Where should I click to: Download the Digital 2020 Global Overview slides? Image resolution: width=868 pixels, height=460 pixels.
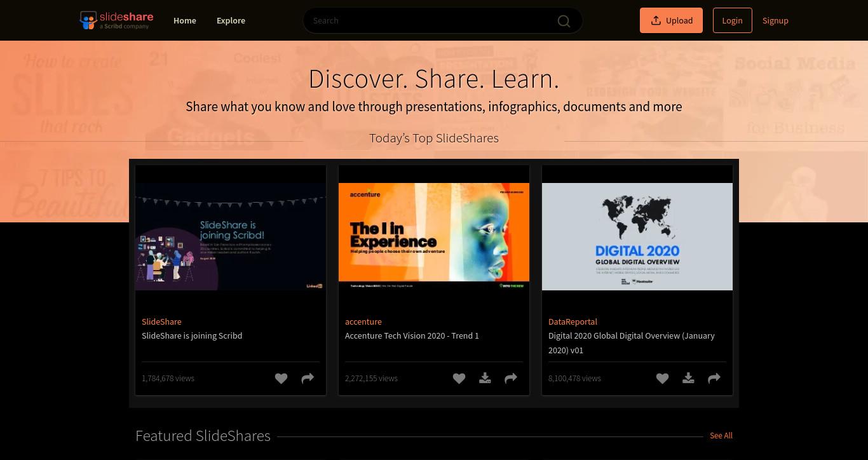[688, 379]
